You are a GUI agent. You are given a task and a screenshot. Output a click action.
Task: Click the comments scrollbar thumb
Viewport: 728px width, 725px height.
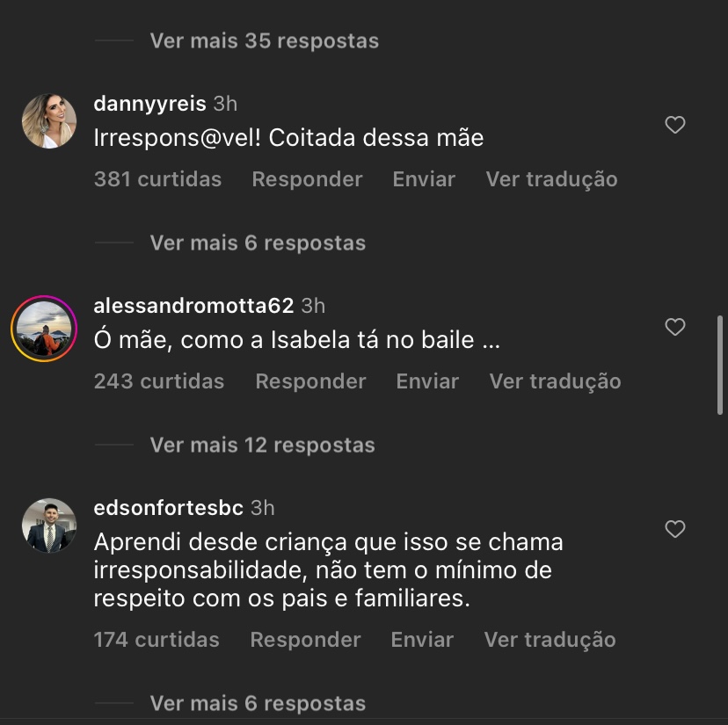coord(719,365)
